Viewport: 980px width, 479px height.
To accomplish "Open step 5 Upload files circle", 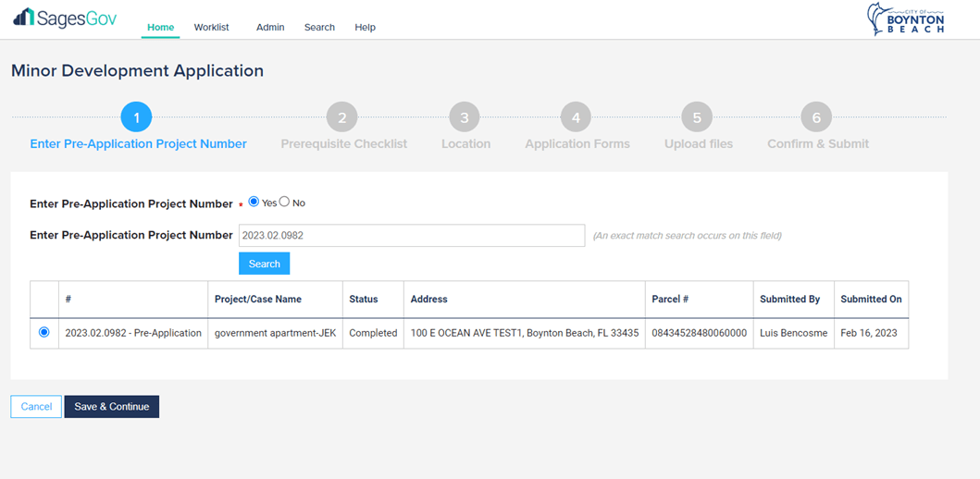I will [697, 117].
